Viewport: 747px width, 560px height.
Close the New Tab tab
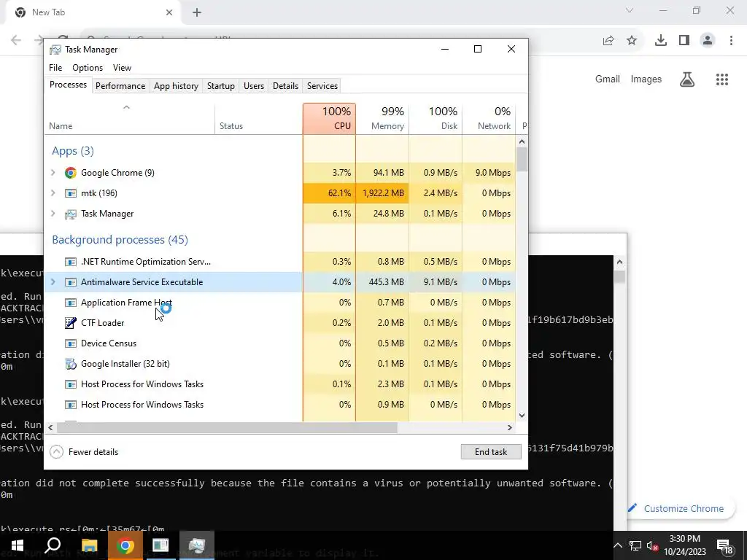(x=169, y=12)
